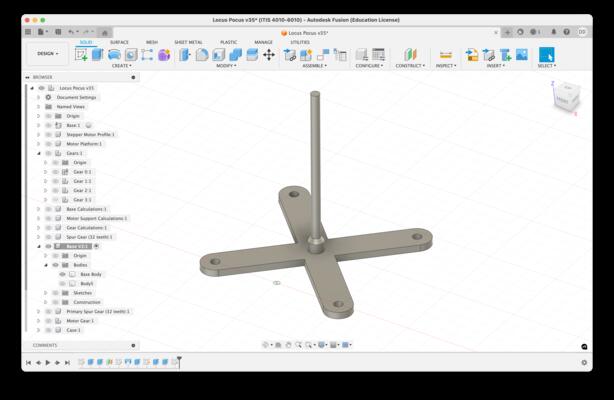Open the Create dropdown menu
The image size is (614, 400).
(122, 66)
